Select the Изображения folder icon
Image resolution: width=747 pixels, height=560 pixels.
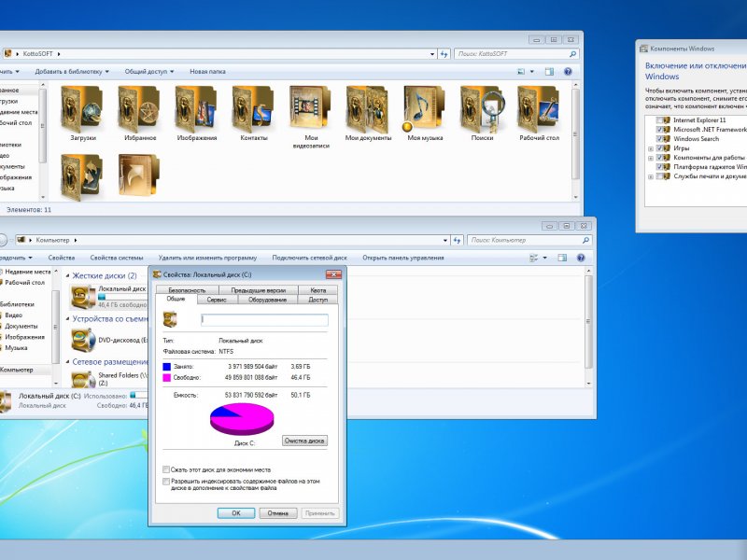click(x=196, y=109)
